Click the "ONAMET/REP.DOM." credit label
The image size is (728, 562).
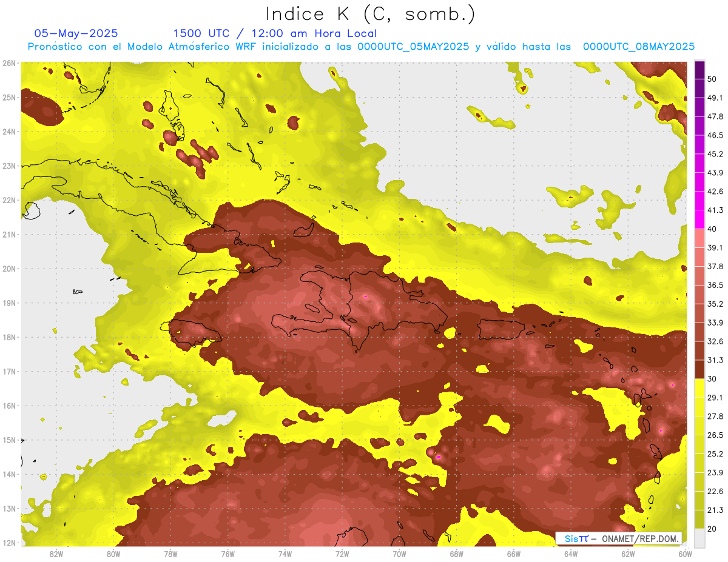640,538
